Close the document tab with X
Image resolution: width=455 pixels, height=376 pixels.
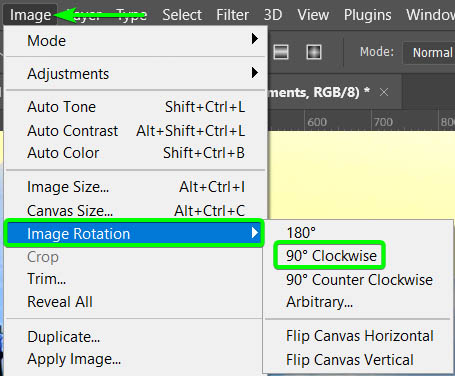(x=384, y=92)
